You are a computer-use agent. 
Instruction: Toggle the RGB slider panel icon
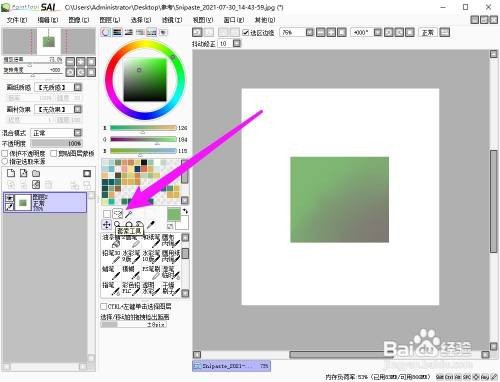pyautogui.click(x=117, y=32)
